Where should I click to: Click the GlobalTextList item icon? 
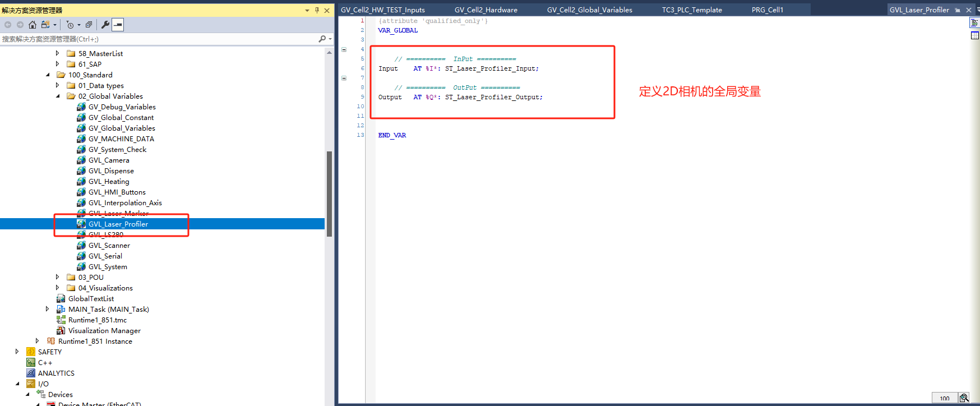(x=61, y=298)
